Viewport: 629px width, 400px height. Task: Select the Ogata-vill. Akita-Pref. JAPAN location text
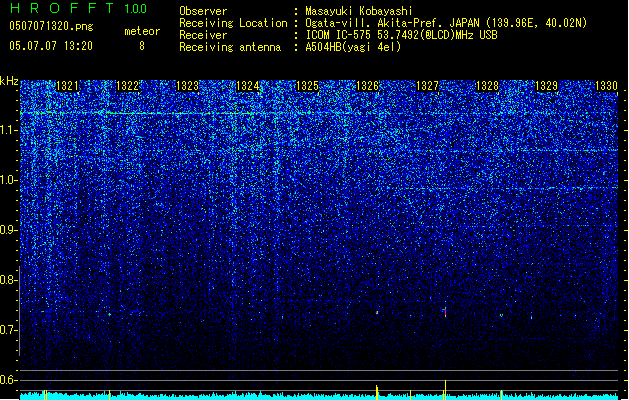[x=446, y=23]
